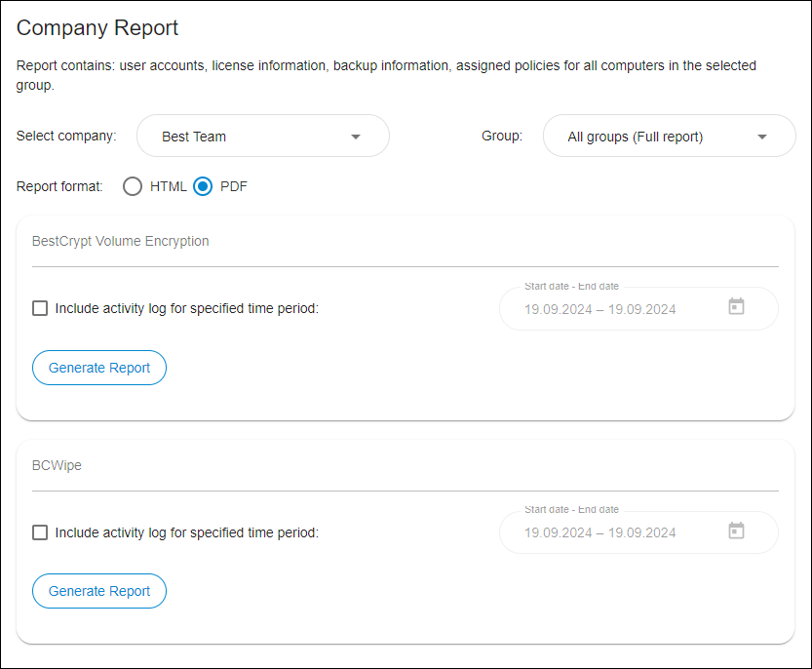This screenshot has height=669, width=812.
Task: Open calendar picker in BestCrypt Volume Encryption section
Action: click(x=736, y=306)
